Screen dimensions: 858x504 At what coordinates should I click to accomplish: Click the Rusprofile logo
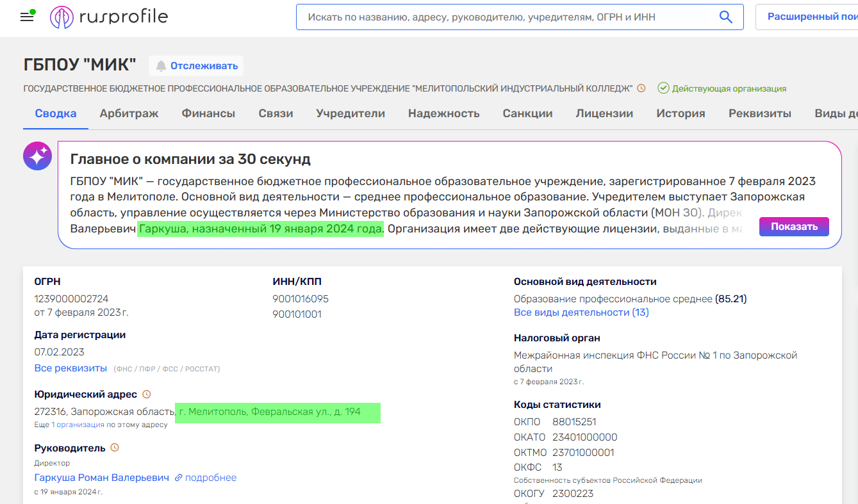109,17
